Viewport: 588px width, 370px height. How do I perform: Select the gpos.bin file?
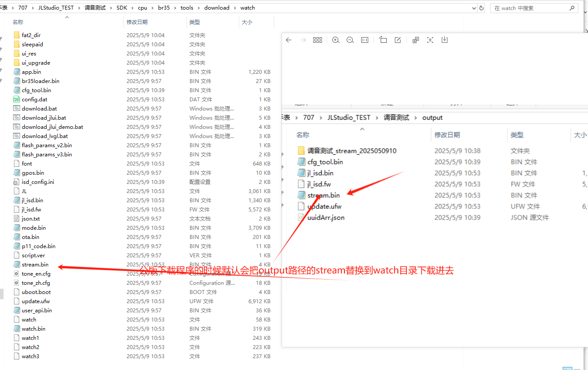point(33,173)
